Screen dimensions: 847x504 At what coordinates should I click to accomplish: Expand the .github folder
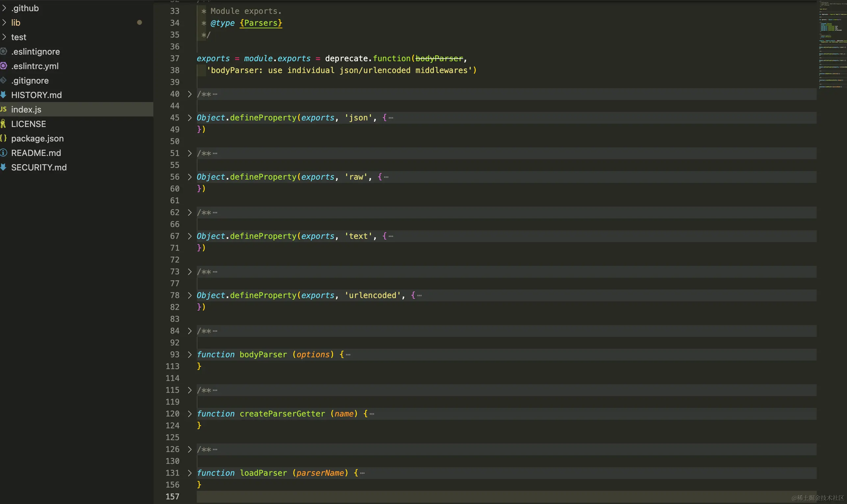(4, 8)
